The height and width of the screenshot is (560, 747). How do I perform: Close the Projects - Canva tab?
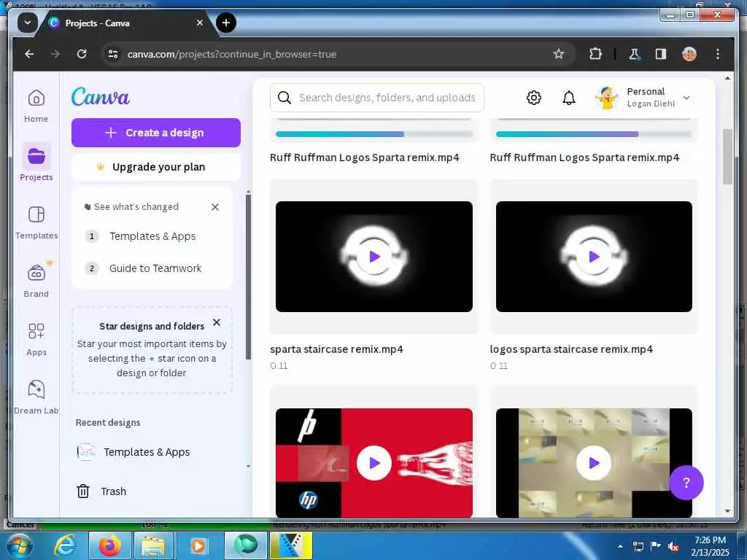coord(200,23)
